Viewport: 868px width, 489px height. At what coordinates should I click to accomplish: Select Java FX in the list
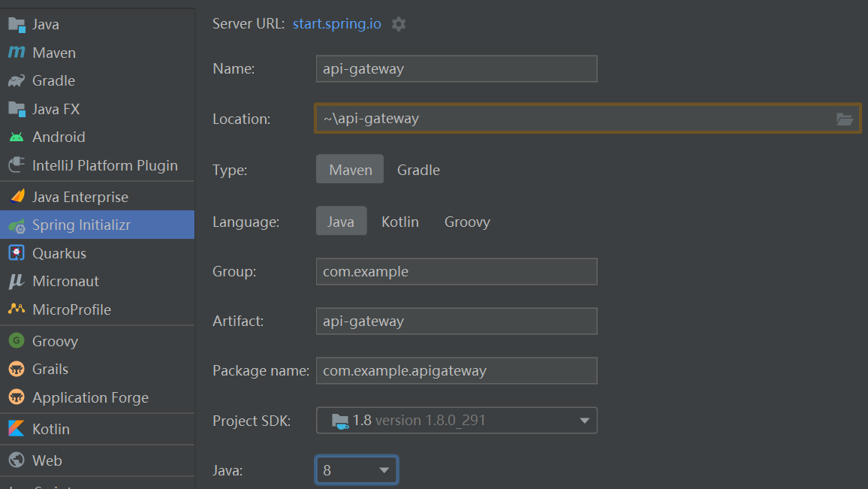pyautogui.click(x=98, y=109)
